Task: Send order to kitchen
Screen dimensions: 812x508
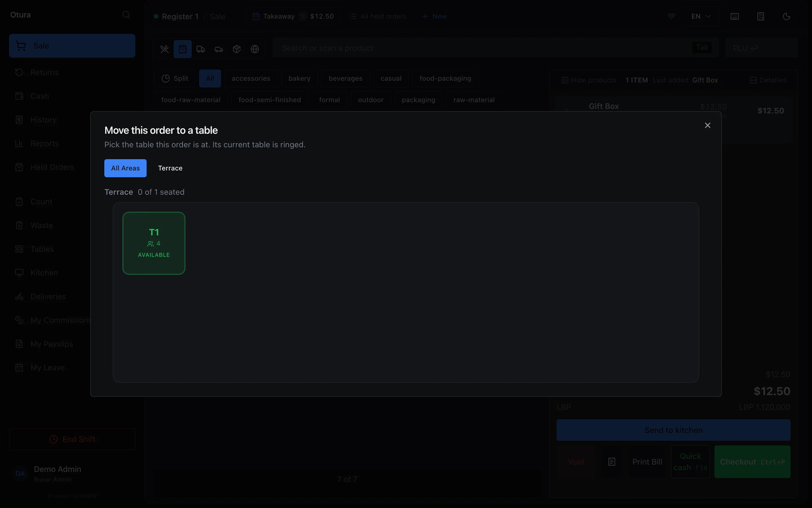Action: coord(673,430)
